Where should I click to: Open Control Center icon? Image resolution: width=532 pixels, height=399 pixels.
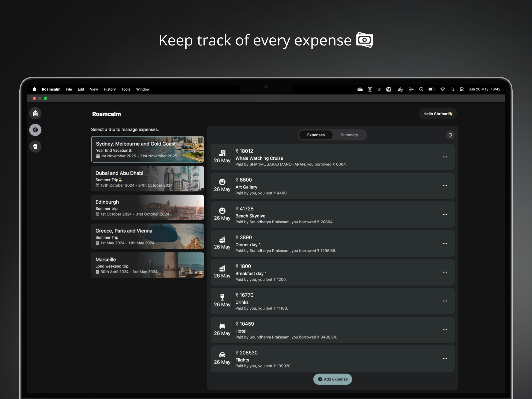pos(462,89)
